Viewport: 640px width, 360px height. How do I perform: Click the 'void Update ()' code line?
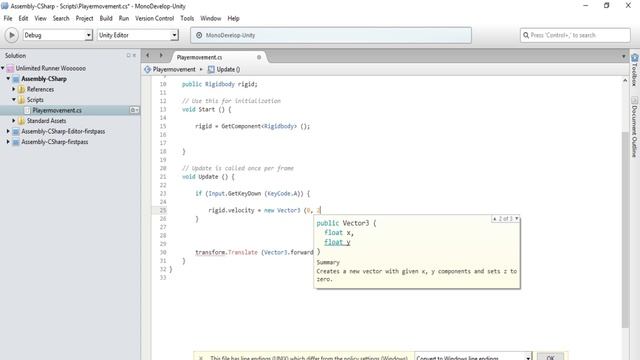[208, 177]
